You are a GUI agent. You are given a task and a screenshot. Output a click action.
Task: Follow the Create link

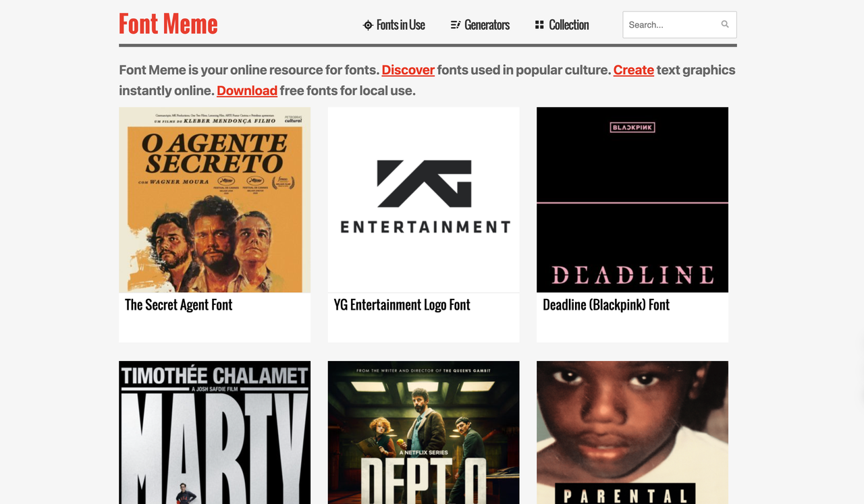(x=633, y=69)
